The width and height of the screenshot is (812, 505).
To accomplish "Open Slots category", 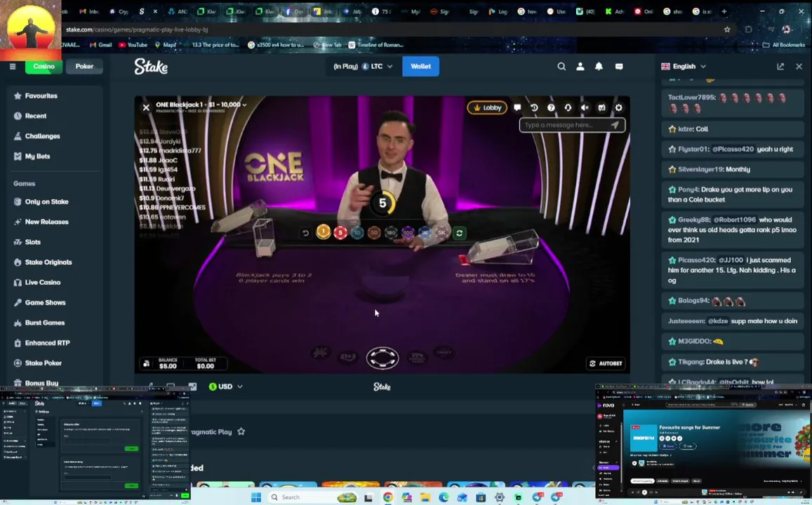I will (32, 242).
